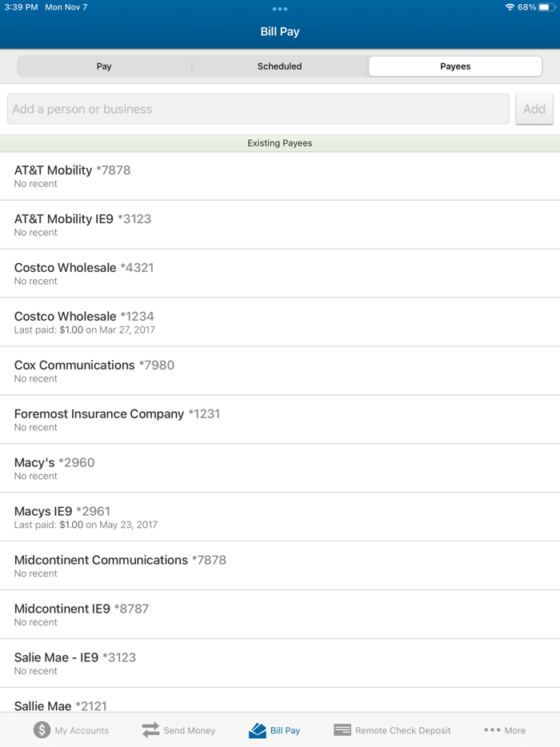The image size is (560, 747).
Task: Tap the Send Money arrows icon
Action: pyautogui.click(x=150, y=730)
